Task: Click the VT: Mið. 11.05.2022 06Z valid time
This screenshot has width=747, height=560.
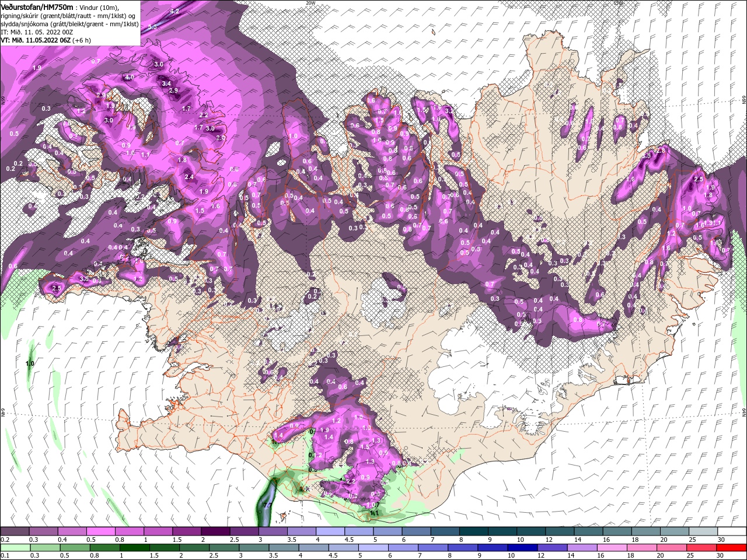Action: 35,40
